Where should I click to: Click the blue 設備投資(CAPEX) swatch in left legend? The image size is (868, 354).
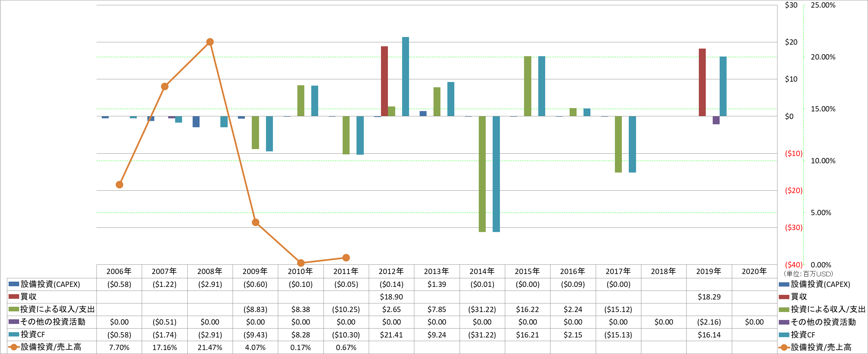point(14,284)
